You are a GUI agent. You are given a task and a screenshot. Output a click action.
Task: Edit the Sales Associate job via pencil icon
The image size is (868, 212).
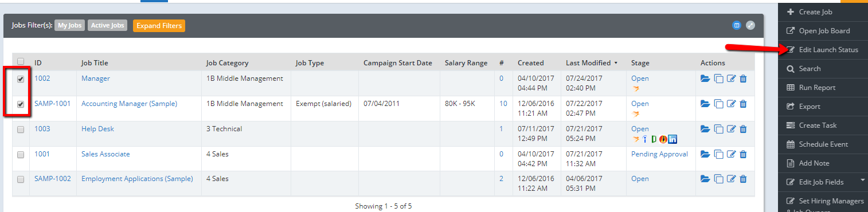[x=731, y=154]
